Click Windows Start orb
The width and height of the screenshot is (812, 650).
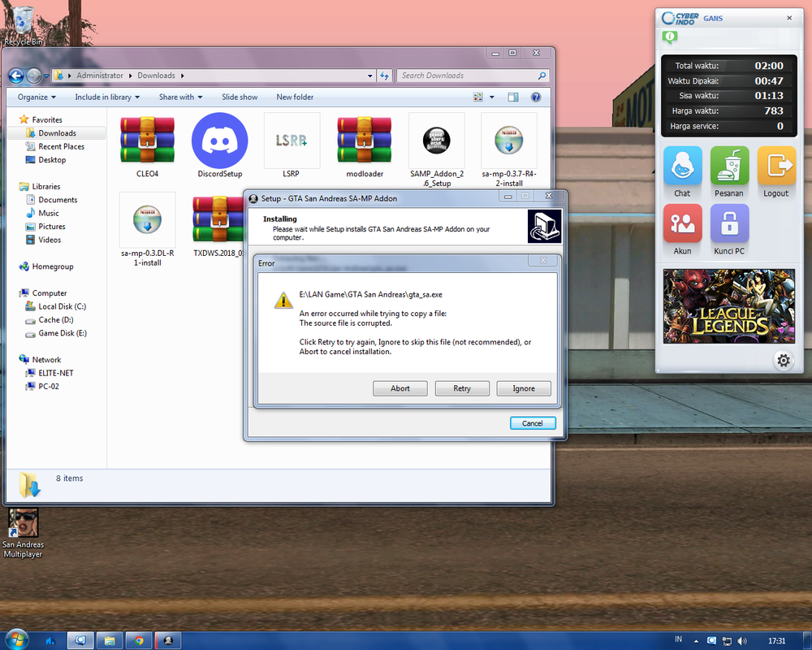15,639
